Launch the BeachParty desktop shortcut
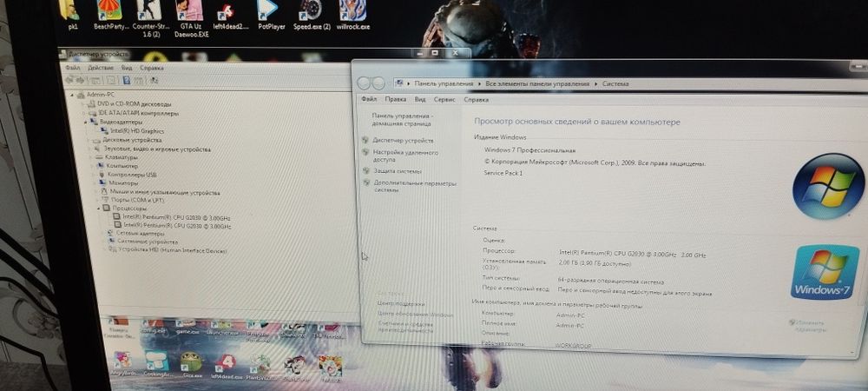Image resolution: width=868 pixels, height=391 pixels. pyautogui.click(x=110, y=15)
